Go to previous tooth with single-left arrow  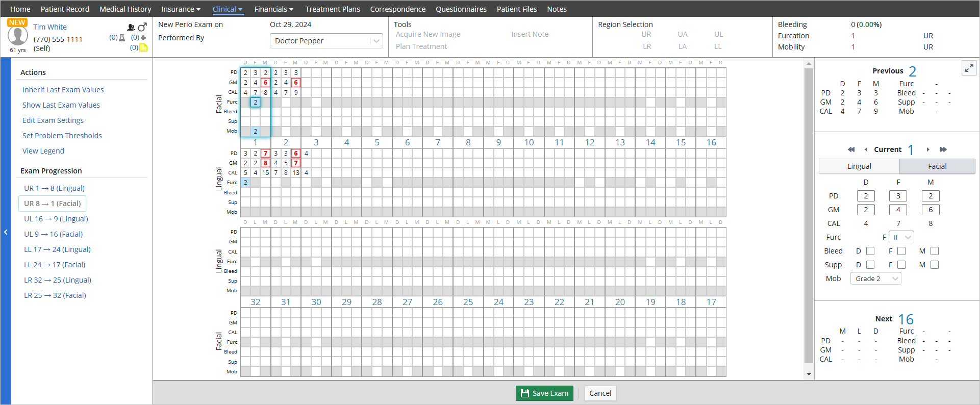tap(866, 149)
